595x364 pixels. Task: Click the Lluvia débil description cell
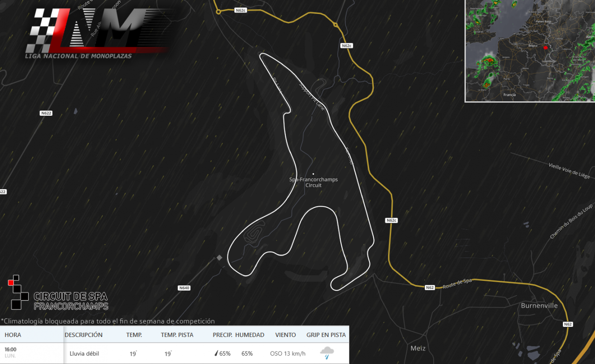[x=84, y=353]
